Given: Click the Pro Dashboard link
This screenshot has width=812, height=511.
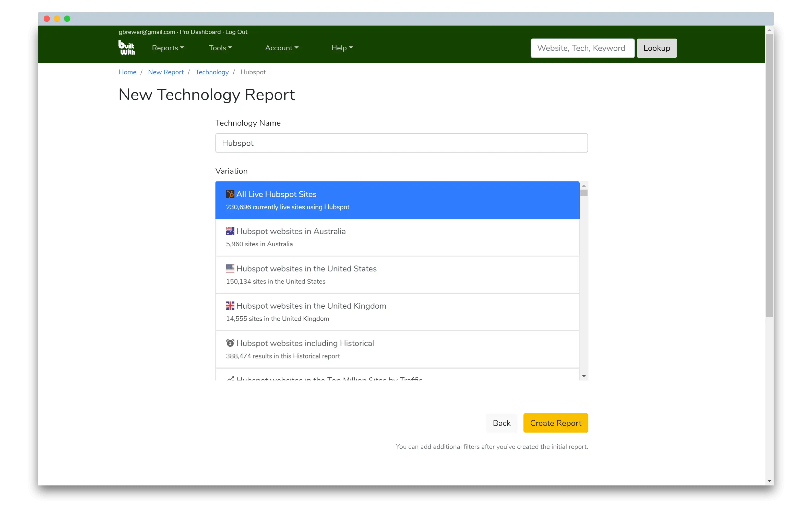Looking at the screenshot, I should (x=200, y=32).
